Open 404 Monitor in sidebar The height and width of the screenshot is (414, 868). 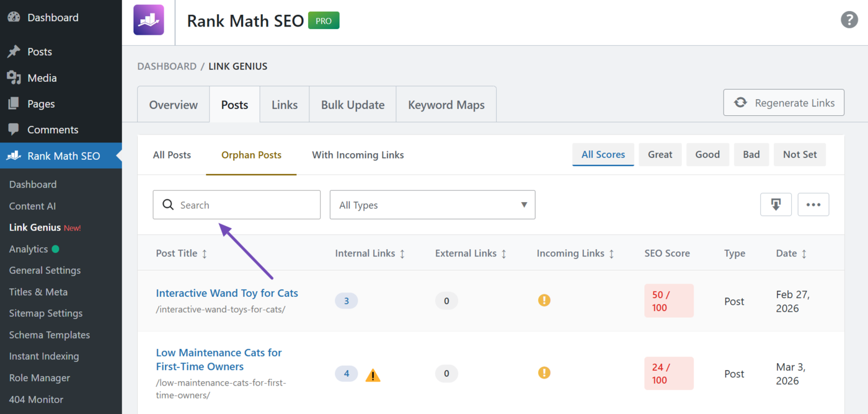click(x=36, y=399)
